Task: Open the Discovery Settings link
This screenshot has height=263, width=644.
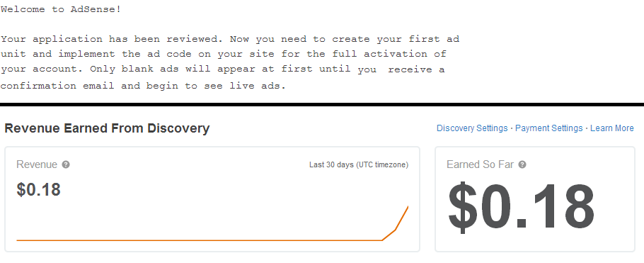Action: tap(472, 128)
